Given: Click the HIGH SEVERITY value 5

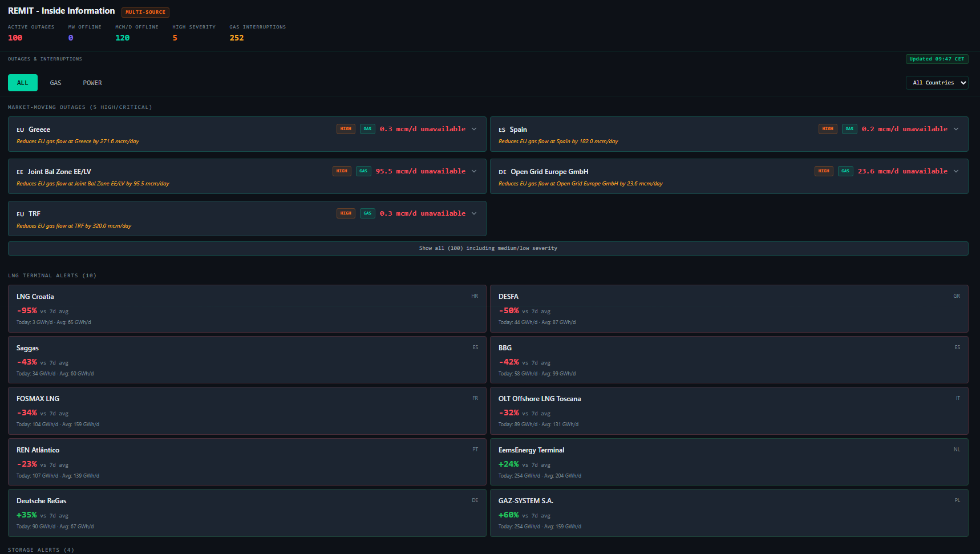Looking at the screenshot, I should [x=175, y=38].
